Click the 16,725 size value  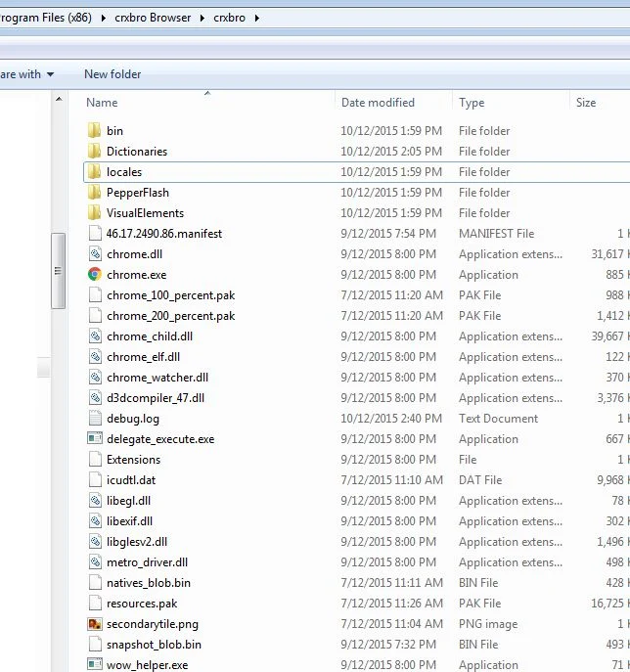coord(607,604)
